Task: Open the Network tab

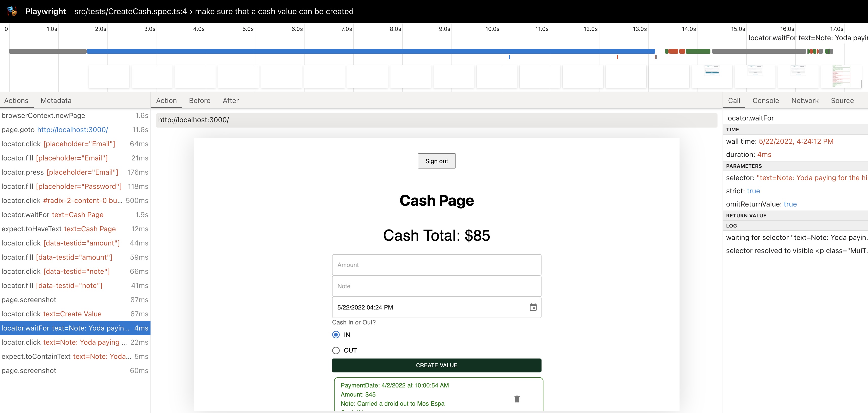Action: pyautogui.click(x=805, y=101)
